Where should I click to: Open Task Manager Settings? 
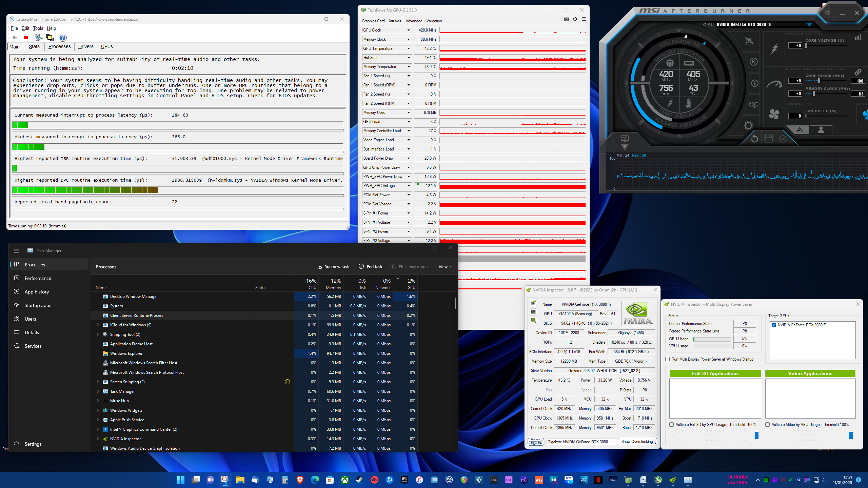(x=49, y=444)
